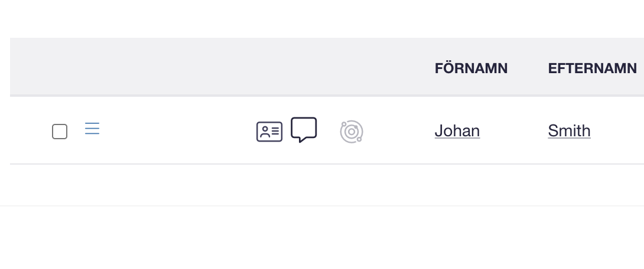The width and height of the screenshot is (644, 269).
Task: Select the concentric circles orbit icon
Action: click(352, 132)
